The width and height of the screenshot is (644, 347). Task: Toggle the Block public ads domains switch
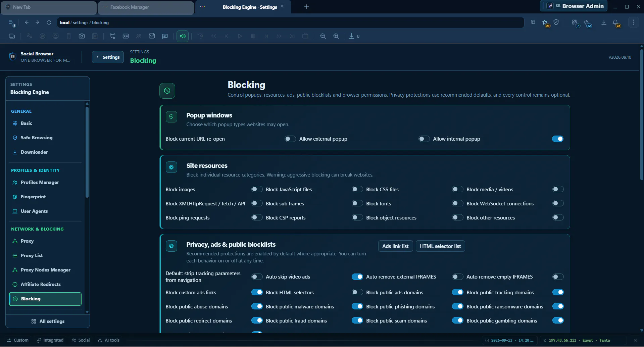pos(458,292)
